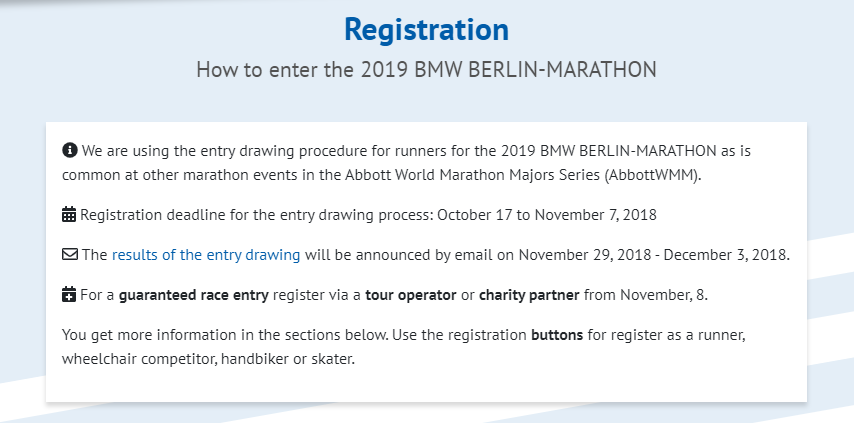
Task: Click 'Registration deadline for the entry drawing process'
Action: [x=255, y=213]
